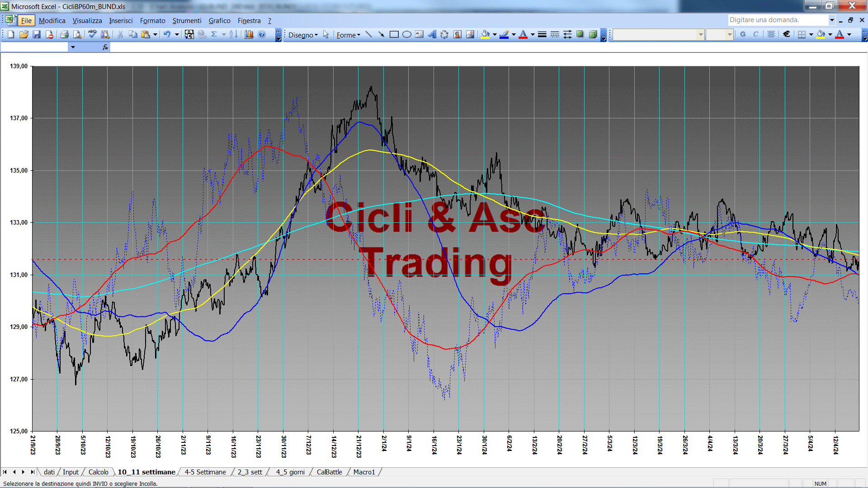Select objects with the pointer tool
This screenshot has width=868, height=488.
pos(326,34)
